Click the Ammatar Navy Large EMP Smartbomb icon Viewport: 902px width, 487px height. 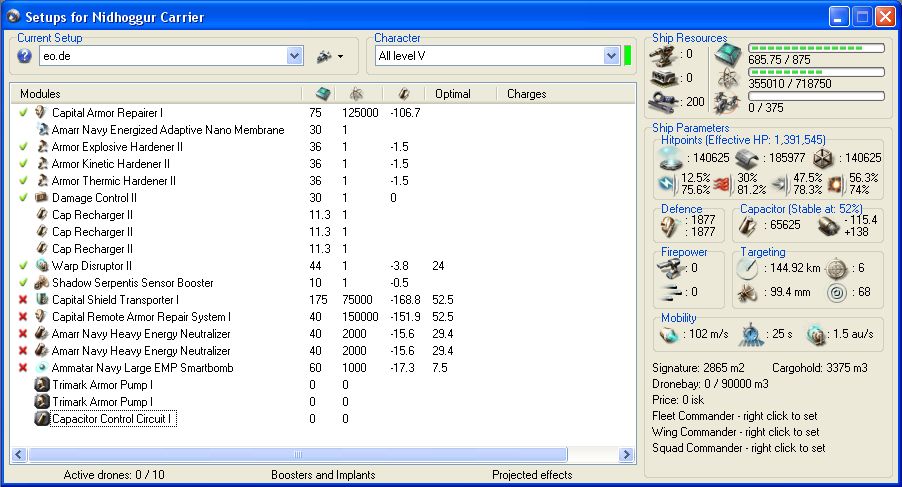click(x=42, y=368)
